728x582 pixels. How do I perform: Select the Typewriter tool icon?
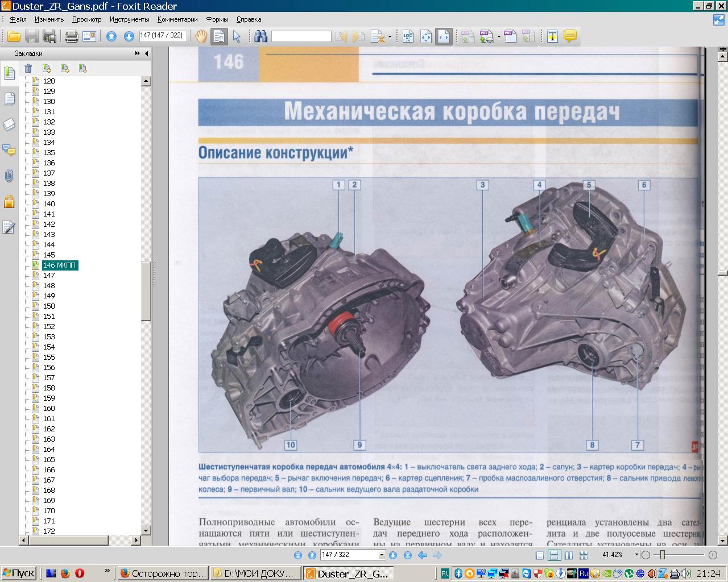tap(552, 36)
